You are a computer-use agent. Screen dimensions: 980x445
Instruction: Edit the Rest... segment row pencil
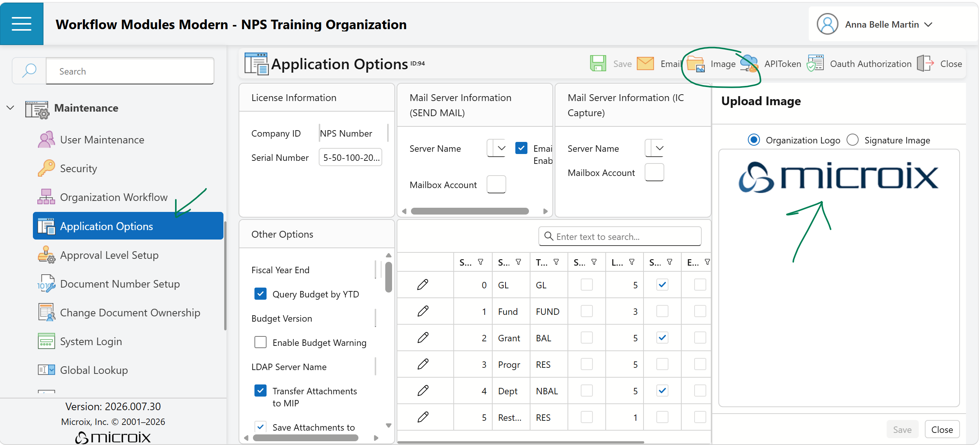(x=423, y=417)
